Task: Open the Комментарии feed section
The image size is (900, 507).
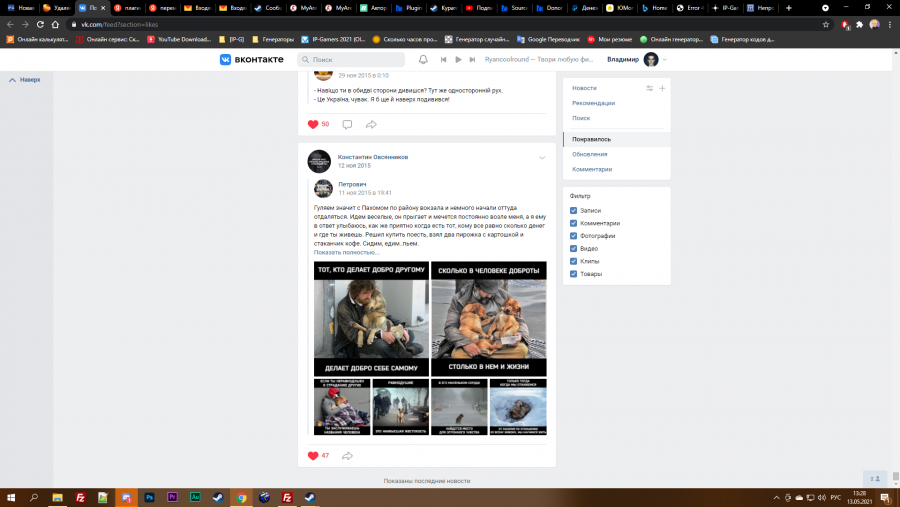Action: (x=592, y=169)
